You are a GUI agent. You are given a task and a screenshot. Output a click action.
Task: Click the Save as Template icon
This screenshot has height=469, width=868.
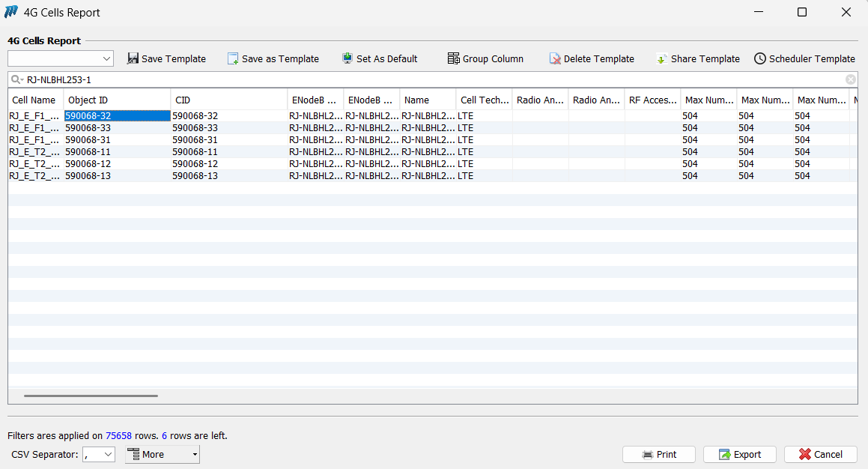(233, 58)
